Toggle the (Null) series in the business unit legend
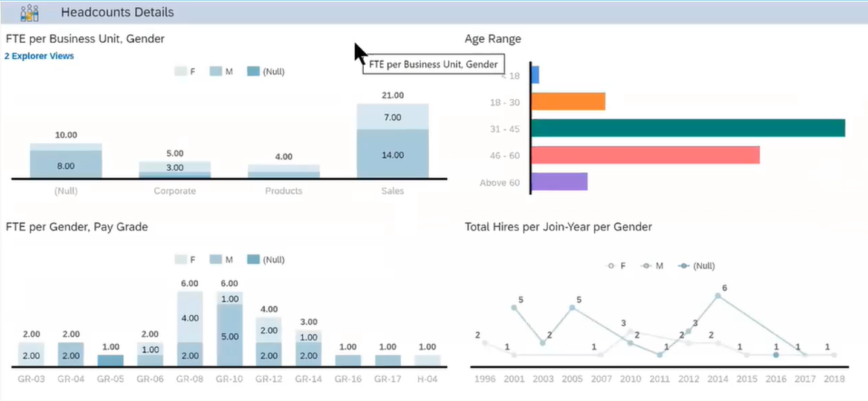This screenshot has height=401, width=868. pyautogui.click(x=254, y=71)
